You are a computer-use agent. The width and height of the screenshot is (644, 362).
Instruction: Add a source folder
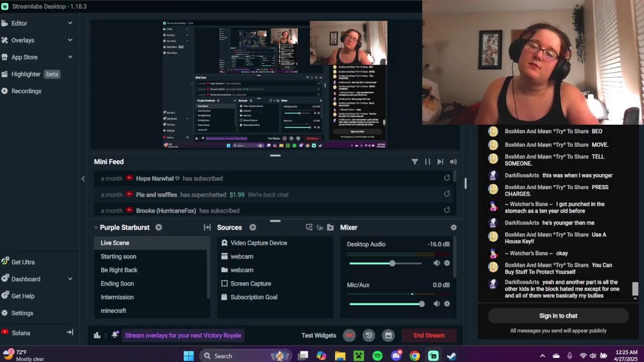pos(330,227)
